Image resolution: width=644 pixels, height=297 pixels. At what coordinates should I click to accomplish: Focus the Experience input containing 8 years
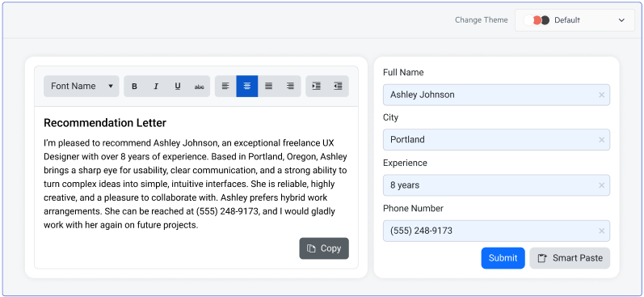point(497,185)
